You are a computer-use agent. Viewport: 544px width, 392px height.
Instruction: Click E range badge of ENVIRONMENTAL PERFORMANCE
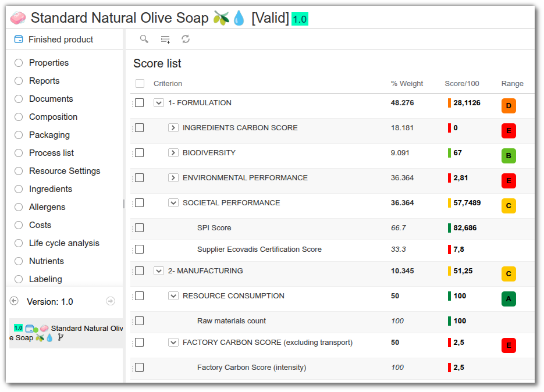(x=509, y=181)
